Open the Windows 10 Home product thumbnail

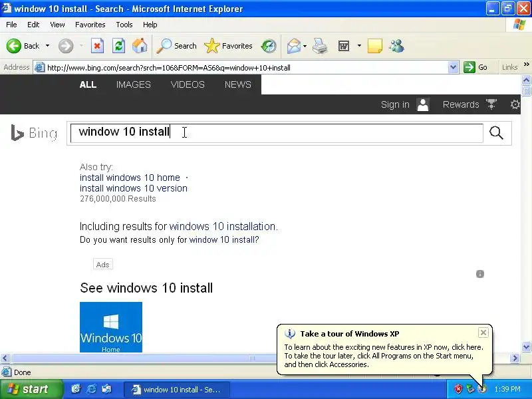[111, 327]
